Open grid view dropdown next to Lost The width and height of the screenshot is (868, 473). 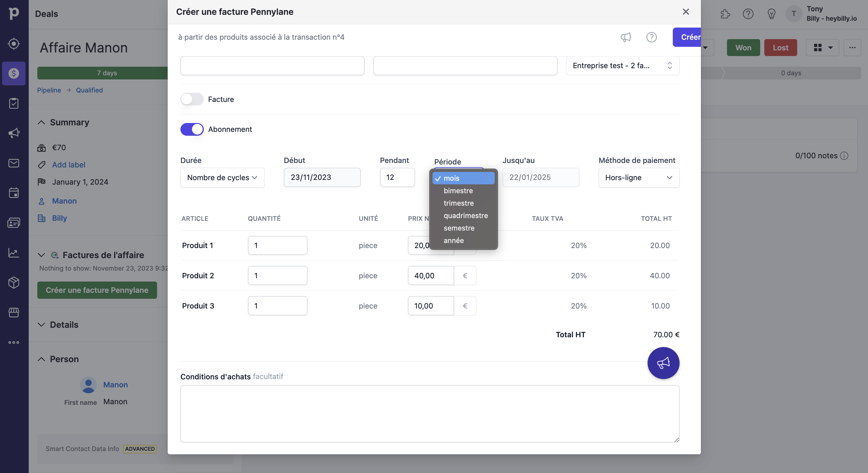click(822, 47)
